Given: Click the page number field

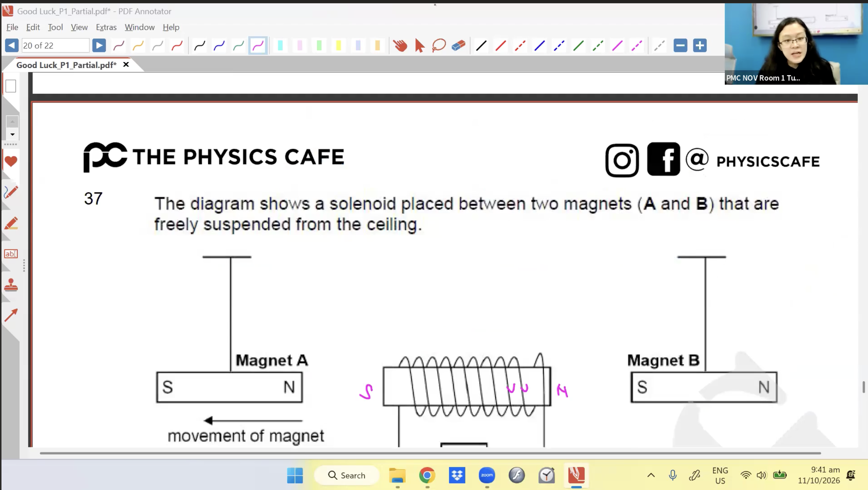Looking at the screenshot, I should pos(55,45).
